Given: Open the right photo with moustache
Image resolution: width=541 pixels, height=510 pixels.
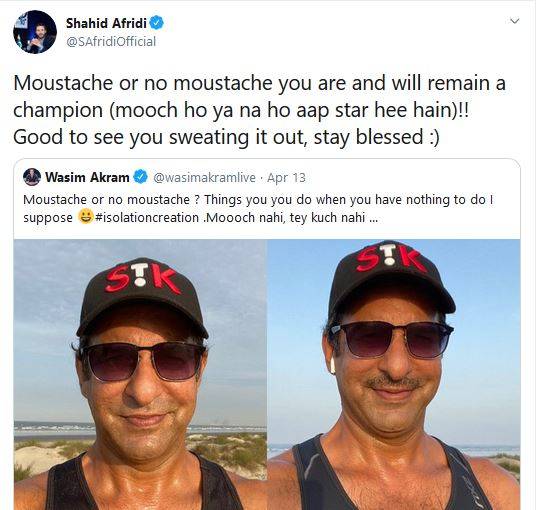Looking at the screenshot, I should tap(394, 374).
